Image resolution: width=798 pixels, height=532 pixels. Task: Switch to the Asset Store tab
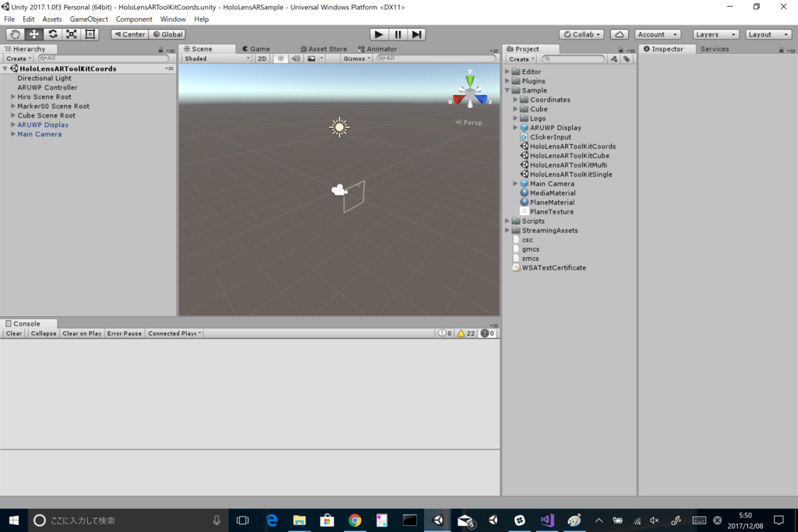(323, 49)
